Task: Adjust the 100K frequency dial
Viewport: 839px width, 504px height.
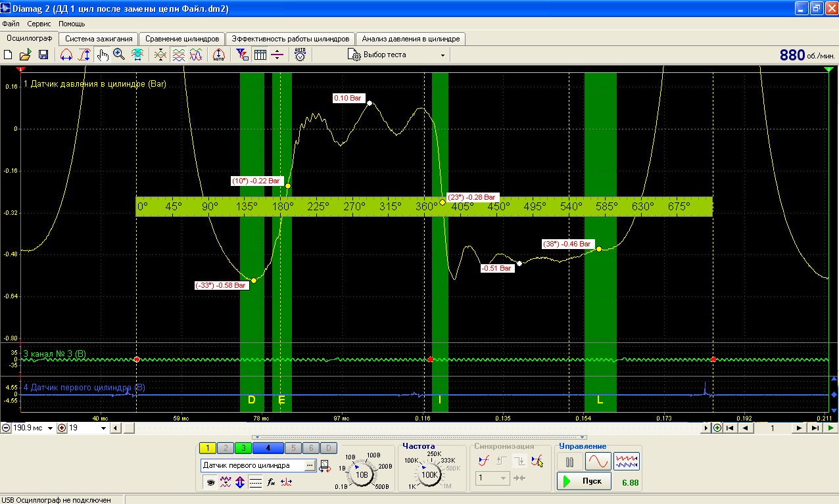Action: (430, 474)
